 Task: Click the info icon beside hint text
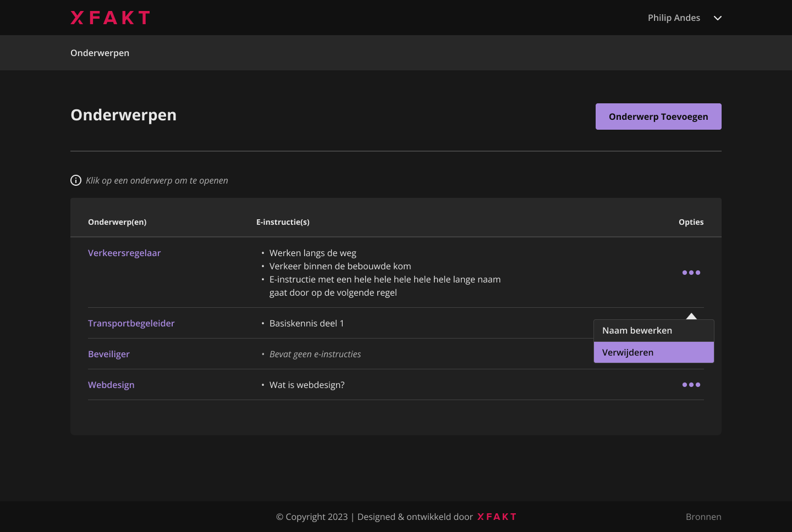(x=76, y=180)
